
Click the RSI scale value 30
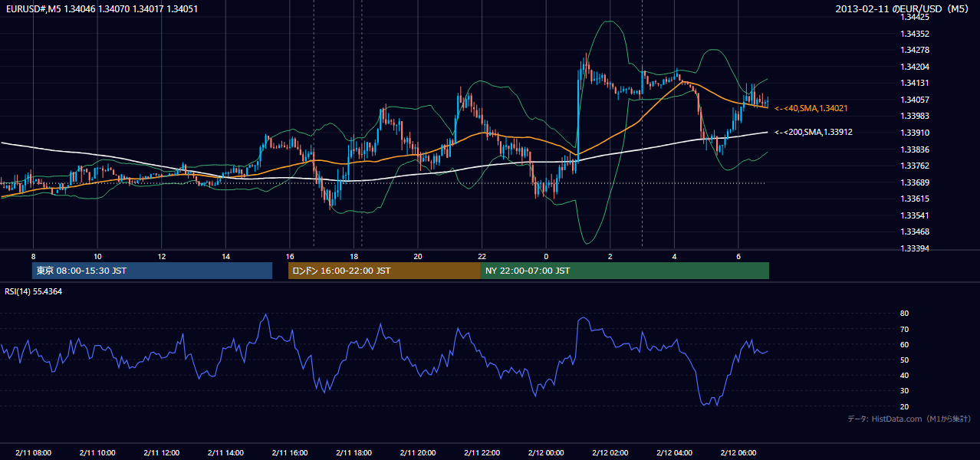point(904,391)
